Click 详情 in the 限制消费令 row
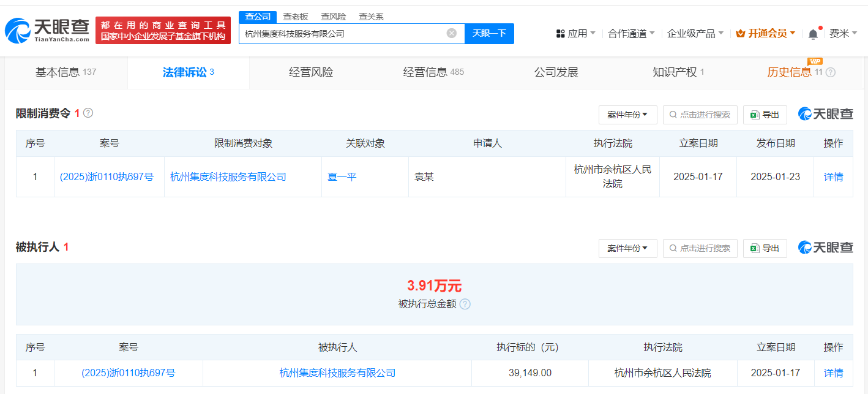 (x=833, y=176)
